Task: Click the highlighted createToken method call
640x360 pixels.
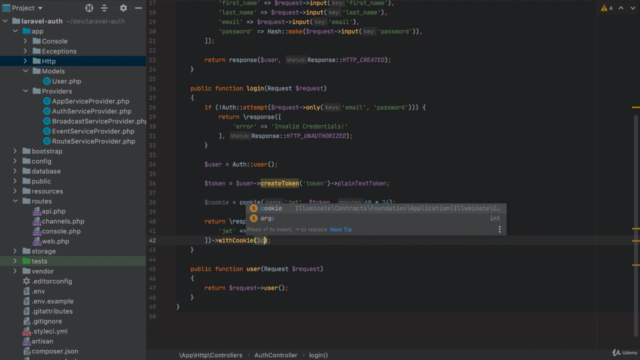Action: (x=280, y=183)
